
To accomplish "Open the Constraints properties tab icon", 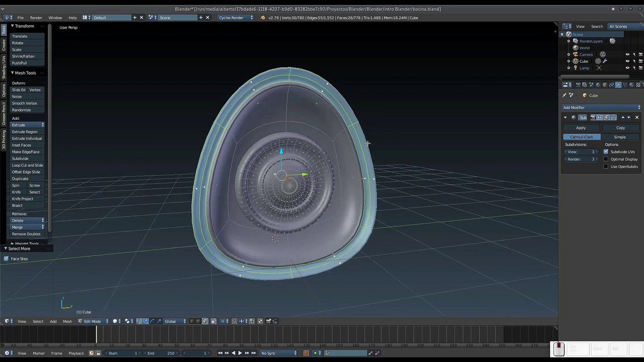I will coord(611,84).
